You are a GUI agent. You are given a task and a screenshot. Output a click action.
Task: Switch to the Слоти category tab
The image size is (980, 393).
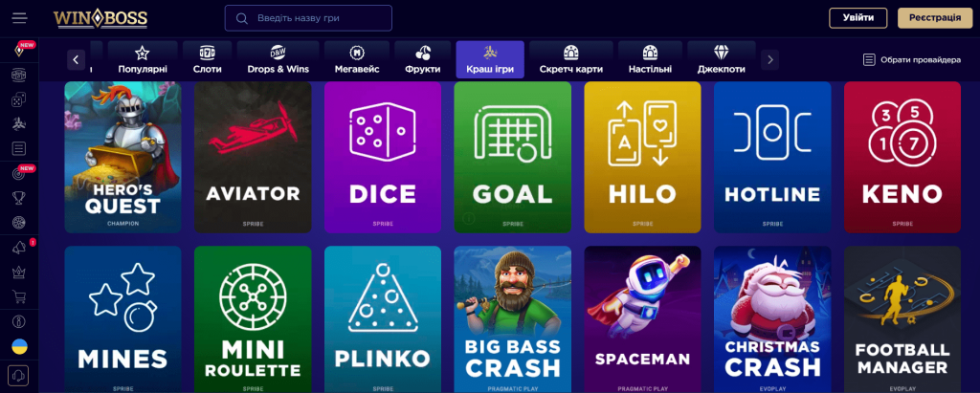click(207, 60)
